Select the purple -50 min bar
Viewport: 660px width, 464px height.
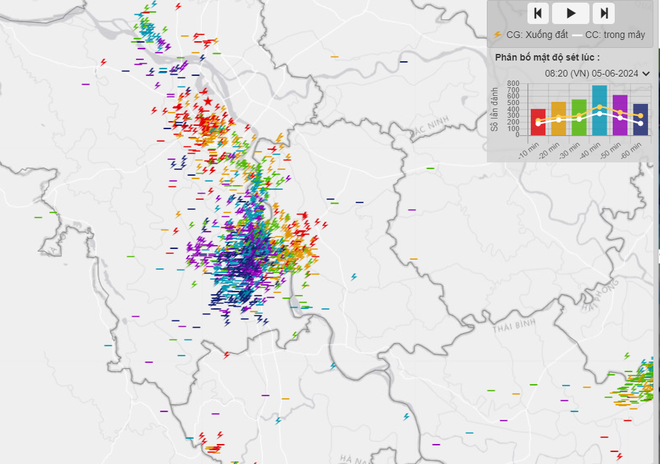[x=619, y=115]
